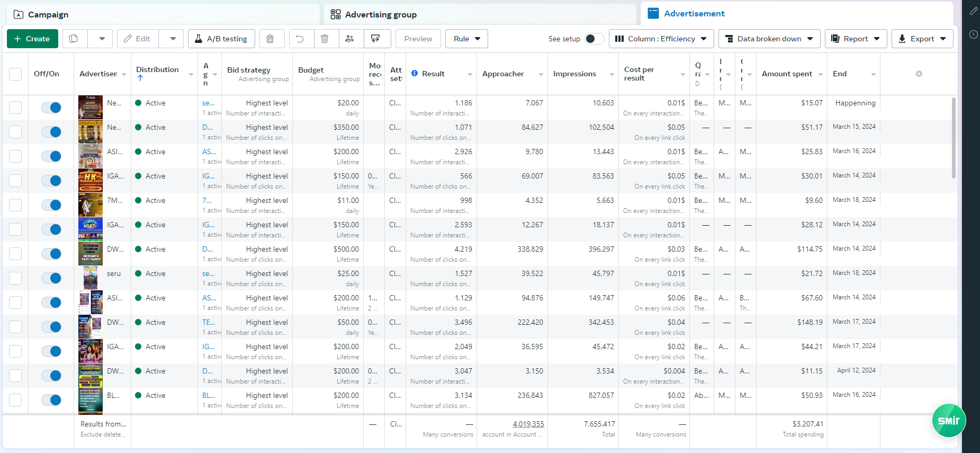
Task: Click the people audience icon in toolbar
Action: pyautogui.click(x=350, y=39)
